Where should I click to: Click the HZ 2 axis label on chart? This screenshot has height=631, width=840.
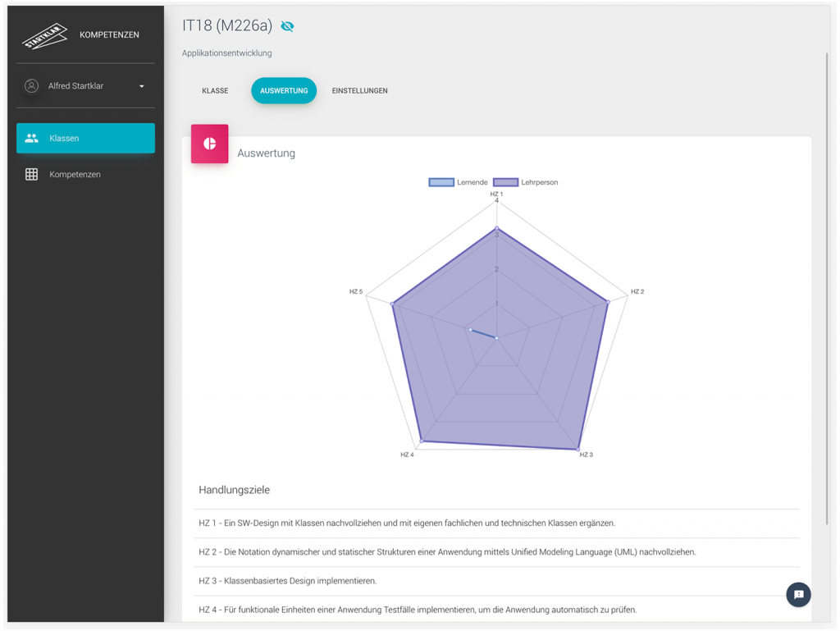[637, 292]
